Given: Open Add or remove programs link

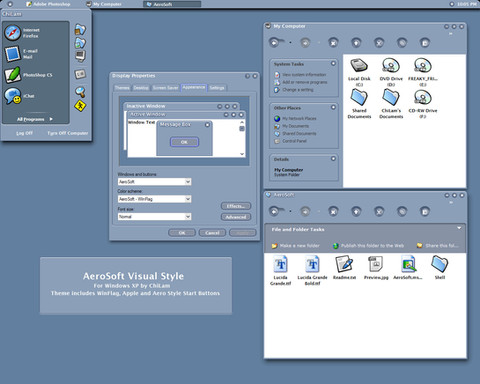Looking at the screenshot, I should [301, 82].
